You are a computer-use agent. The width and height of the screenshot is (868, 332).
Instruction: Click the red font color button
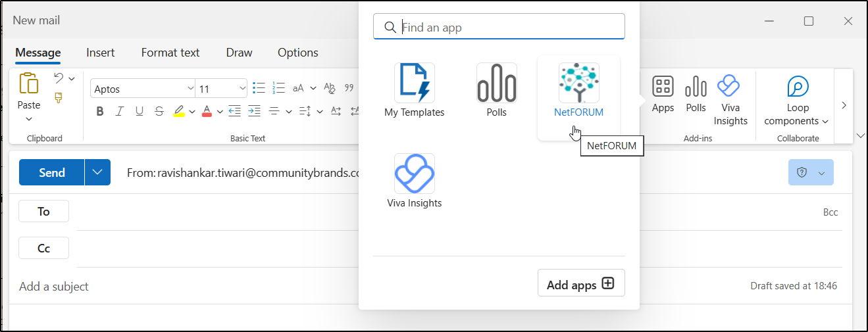coord(207,111)
